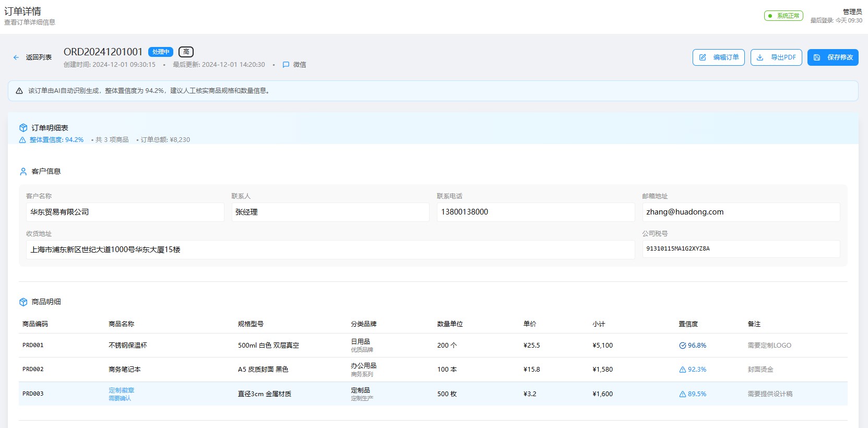Click the cube icon beside 订单明细表
Image resolution: width=868 pixels, height=428 pixels.
click(x=23, y=128)
